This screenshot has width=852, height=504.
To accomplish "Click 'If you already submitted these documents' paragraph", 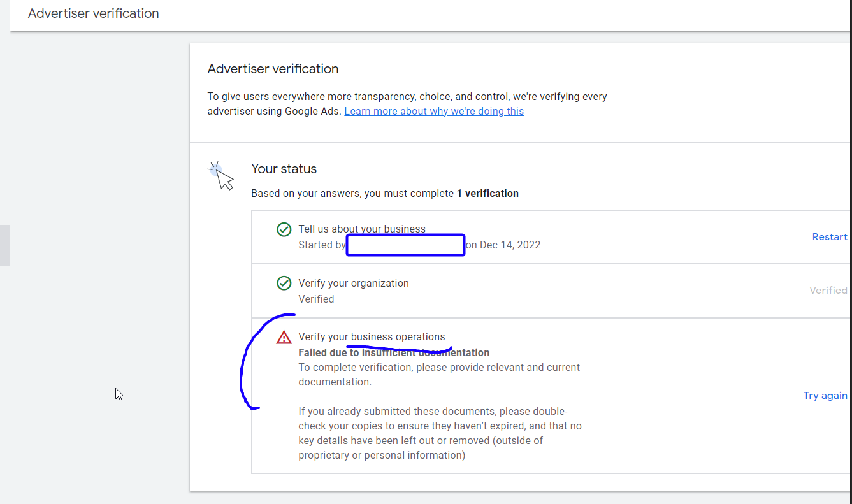I will point(440,433).
